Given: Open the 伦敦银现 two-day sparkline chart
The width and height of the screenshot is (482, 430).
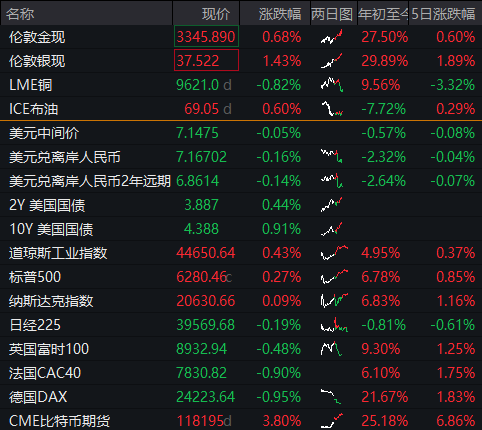Looking at the screenshot, I should pyautogui.click(x=332, y=61).
